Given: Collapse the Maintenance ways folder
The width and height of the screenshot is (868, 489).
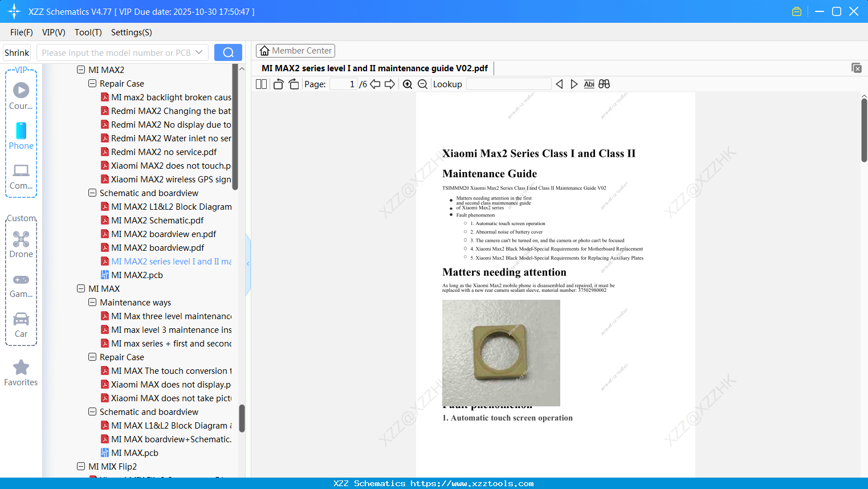Looking at the screenshot, I should (x=92, y=303).
